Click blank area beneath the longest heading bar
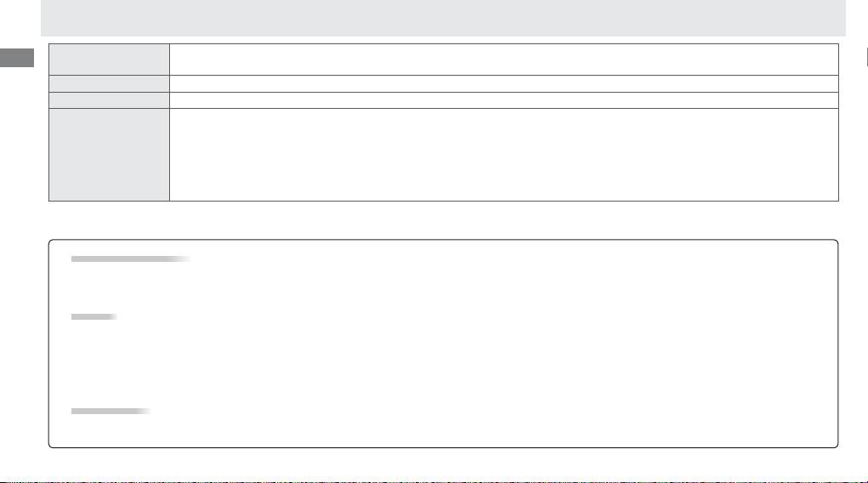868x483 pixels. click(443, 287)
